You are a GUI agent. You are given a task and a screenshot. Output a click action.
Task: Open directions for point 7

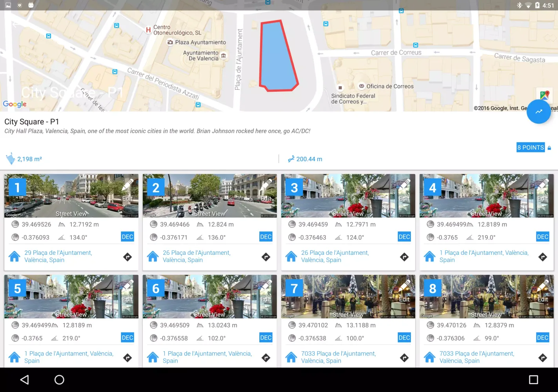pos(404,358)
